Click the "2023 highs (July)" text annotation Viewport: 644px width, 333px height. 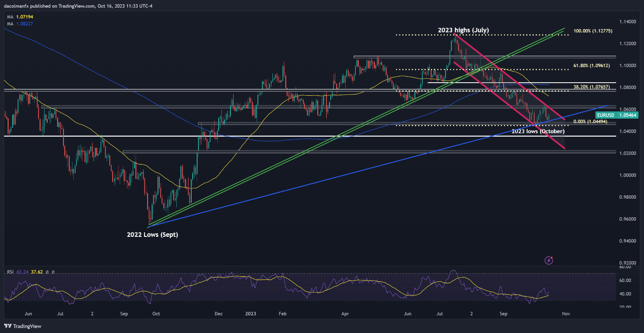pyautogui.click(x=463, y=30)
